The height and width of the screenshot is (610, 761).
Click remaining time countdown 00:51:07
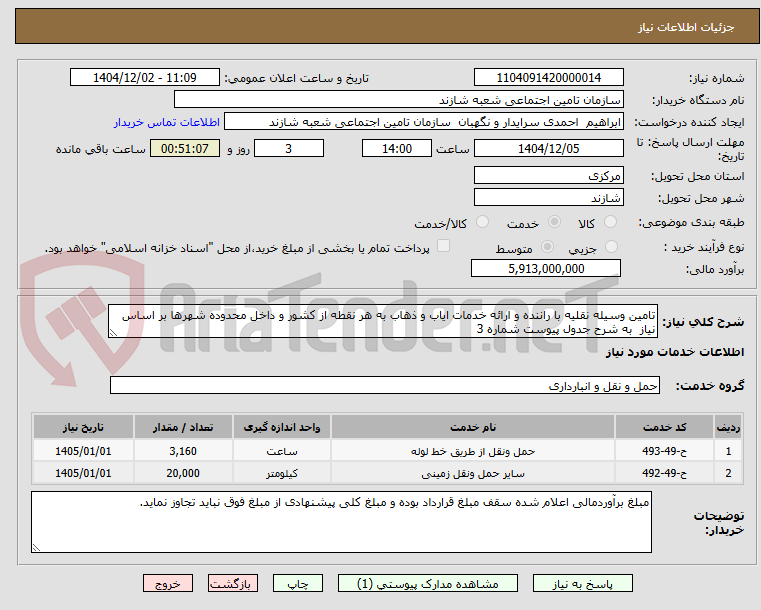(184, 148)
